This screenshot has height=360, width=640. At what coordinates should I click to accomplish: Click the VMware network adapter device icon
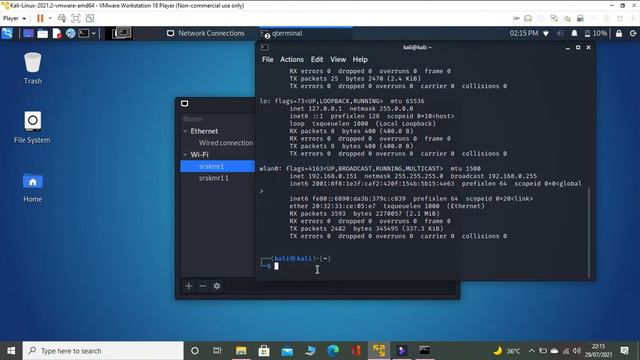click(554, 18)
